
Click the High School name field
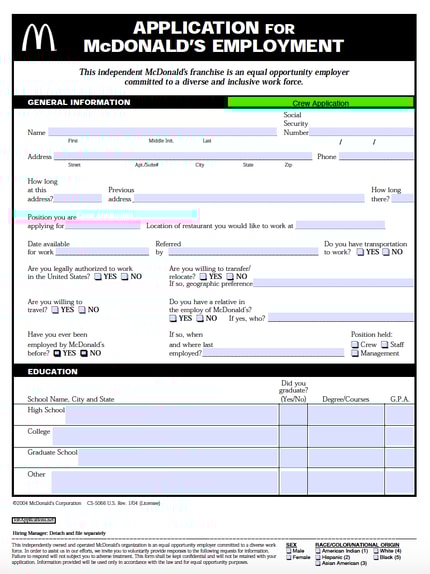click(x=171, y=415)
